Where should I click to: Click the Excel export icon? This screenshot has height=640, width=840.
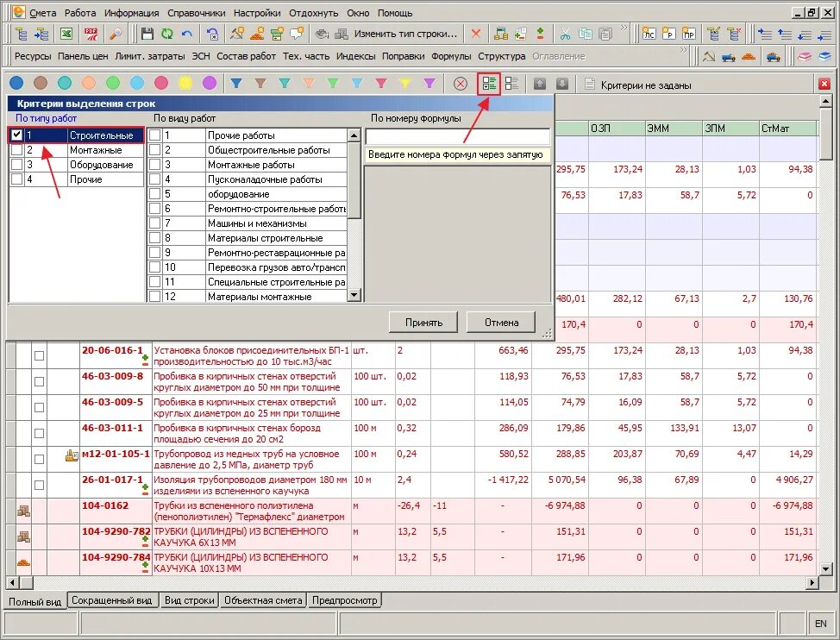tap(66, 34)
